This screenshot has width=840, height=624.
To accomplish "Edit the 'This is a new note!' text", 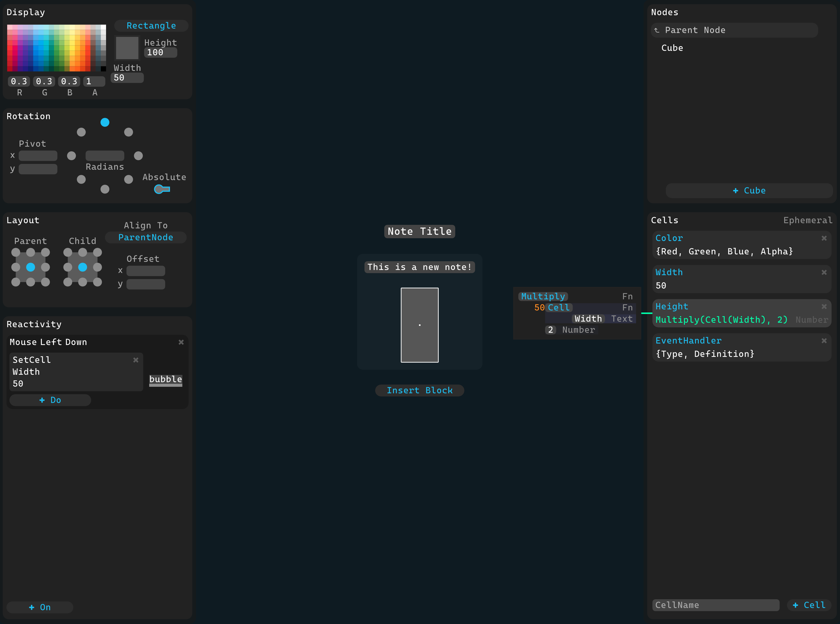I will (x=420, y=267).
